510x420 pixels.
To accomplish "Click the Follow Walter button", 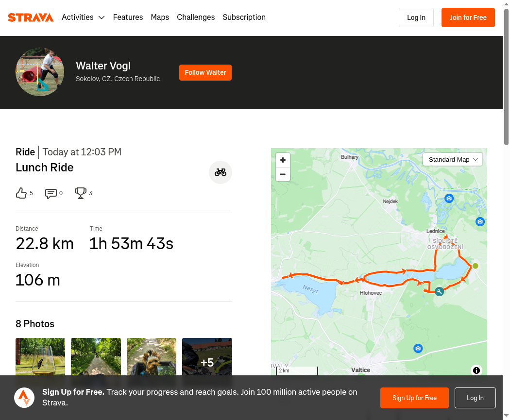I will coord(205,72).
